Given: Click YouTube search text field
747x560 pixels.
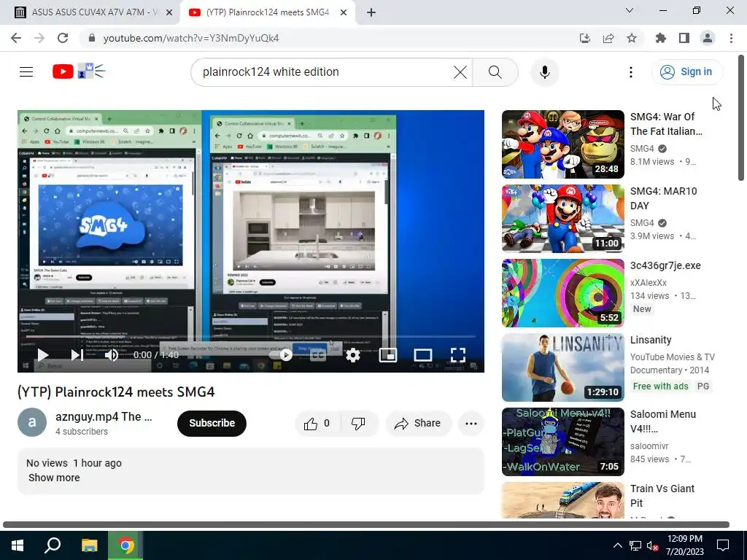Looking at the screenshot, I should 324,72.
